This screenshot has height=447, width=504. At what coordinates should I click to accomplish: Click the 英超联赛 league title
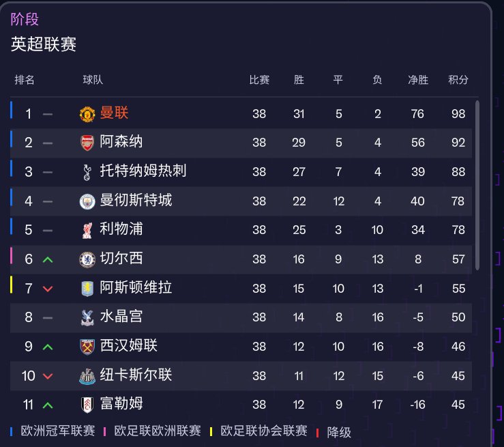[44, 44]
